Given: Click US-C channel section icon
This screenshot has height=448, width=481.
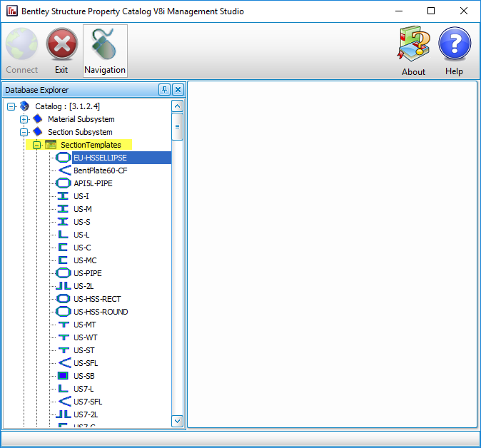Looking at the screenshot, I should 63,247.
